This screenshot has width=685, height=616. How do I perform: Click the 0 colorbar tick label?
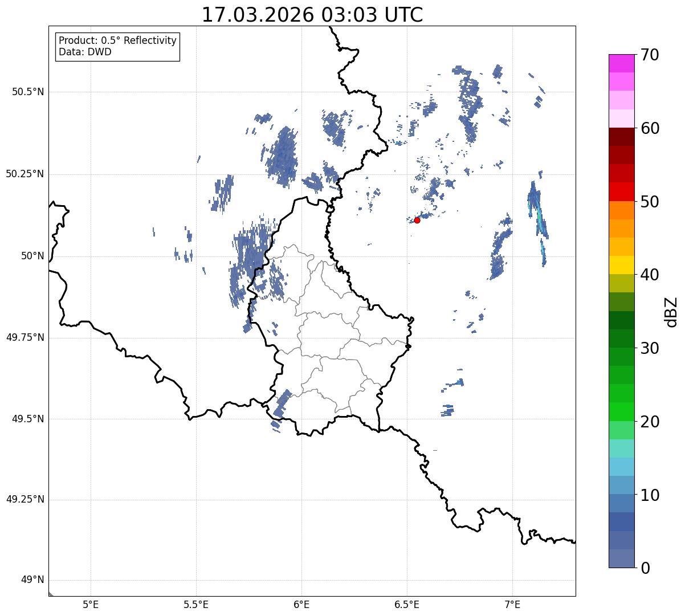click(x=645, y=568)
